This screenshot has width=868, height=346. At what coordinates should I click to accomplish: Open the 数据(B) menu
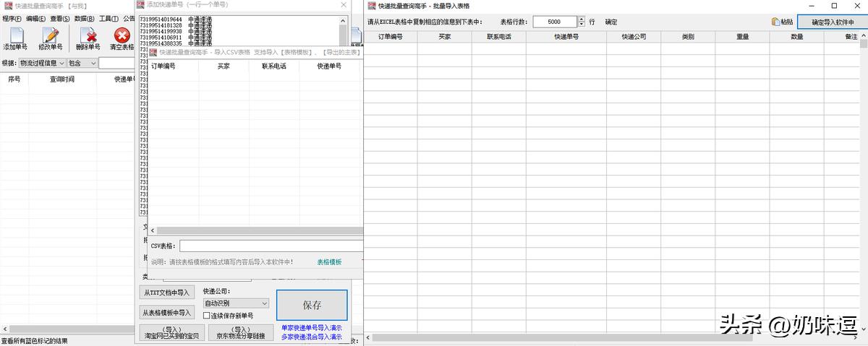tap(85, 18)
